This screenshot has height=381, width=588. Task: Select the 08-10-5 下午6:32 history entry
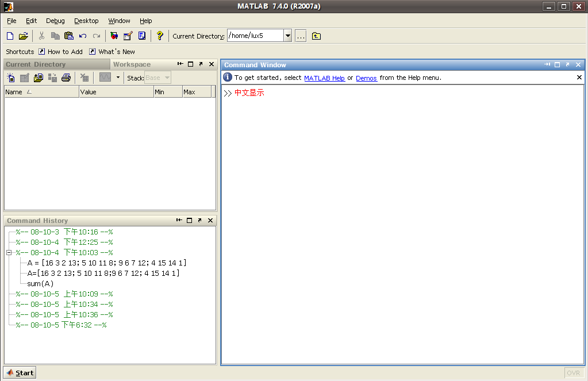pyautogui.click(x=61, y=325)
